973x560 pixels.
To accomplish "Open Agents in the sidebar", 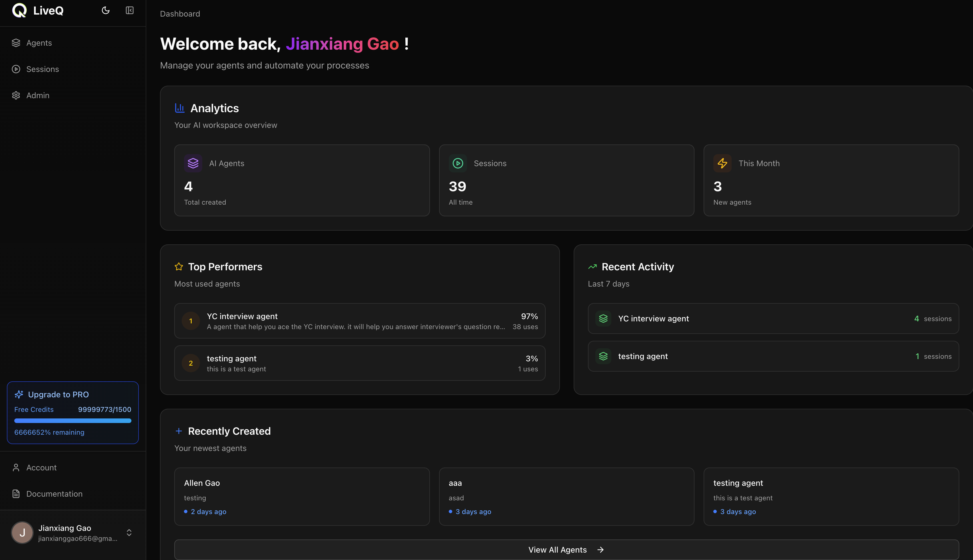I will click(73, 43).
